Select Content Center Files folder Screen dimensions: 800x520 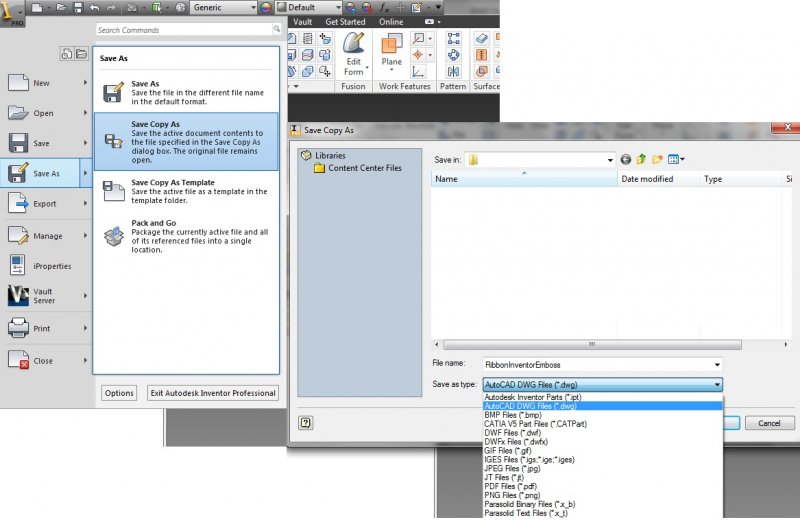pyautogui.click(x=364, y=167)
